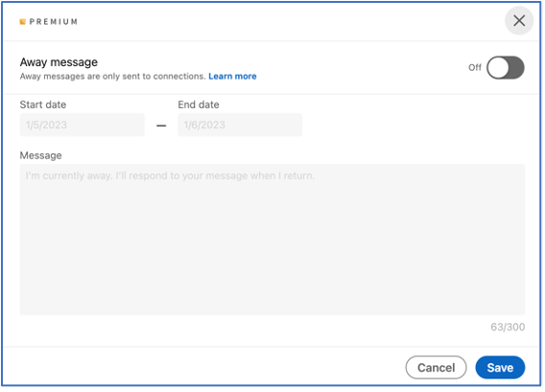Screen dimensions: 545x392
Task: Click inside the Message text area
Action: pos(272,240)
